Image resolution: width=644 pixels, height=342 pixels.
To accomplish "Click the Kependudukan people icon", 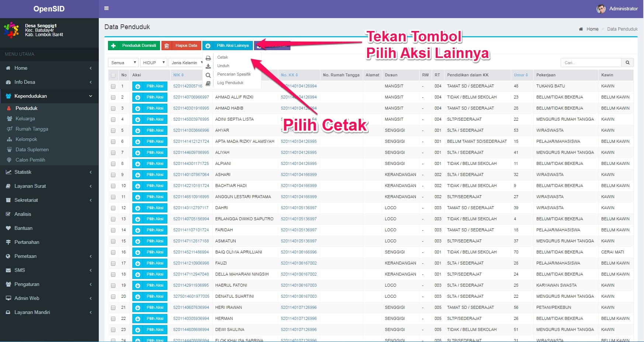I will point(8,96).
